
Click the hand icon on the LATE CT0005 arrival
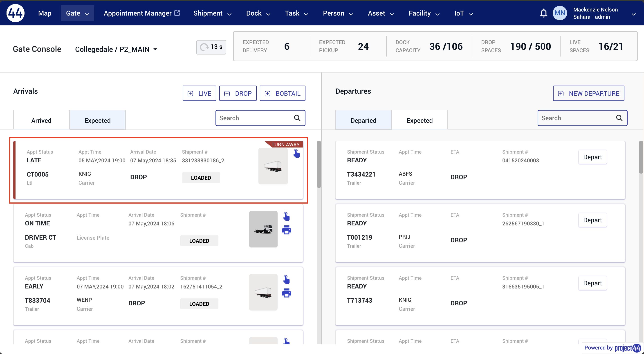click(296, 153)
